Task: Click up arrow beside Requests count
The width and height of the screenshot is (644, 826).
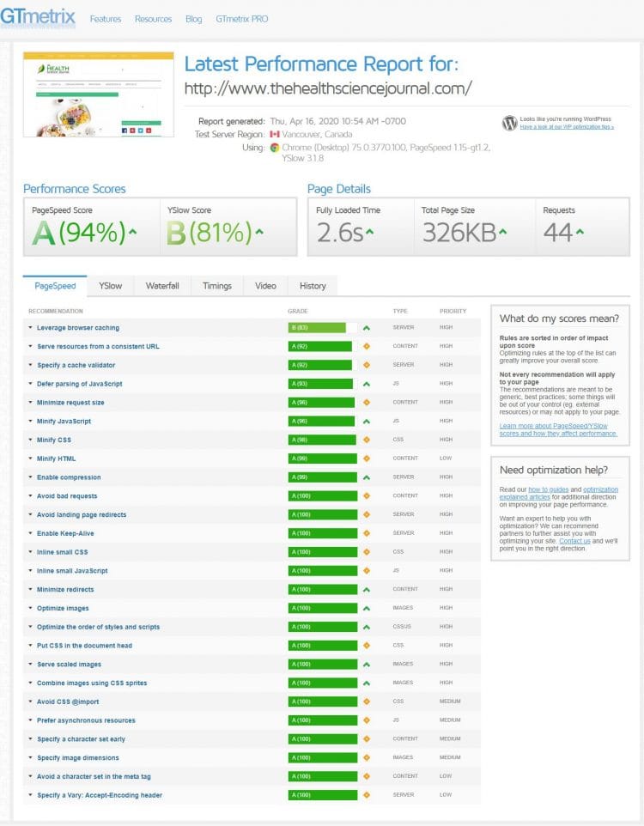Action: 580,231
